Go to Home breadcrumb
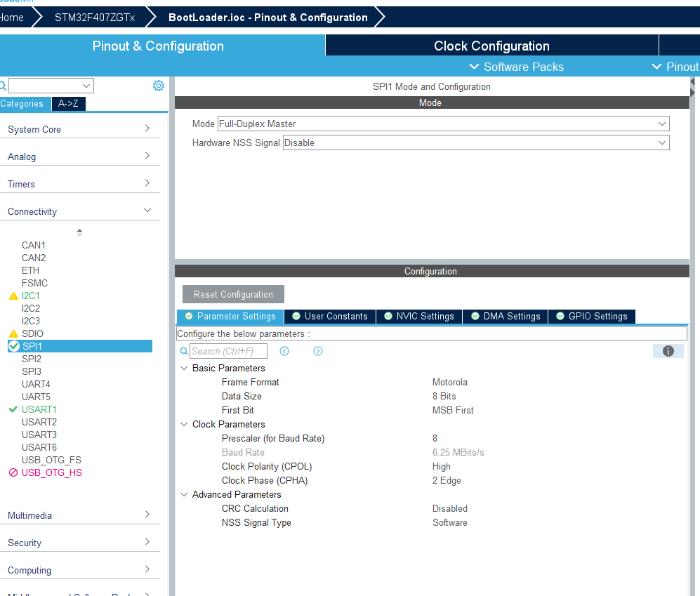This screenshot has width=700, height=596. [x=12, y=18]
